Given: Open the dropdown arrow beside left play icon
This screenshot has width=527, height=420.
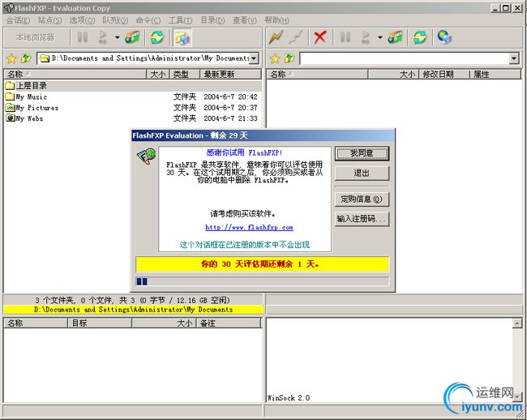Looking at the screenshot, I should pos(117,37).
